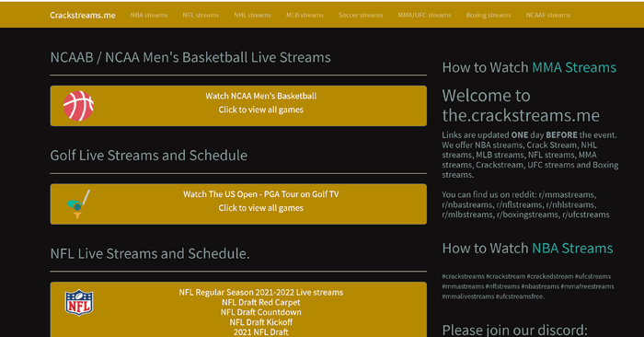644x337 pixels.
Task: Click the NFL Live Streams and Schedule heading
Action: click(150, 253)
